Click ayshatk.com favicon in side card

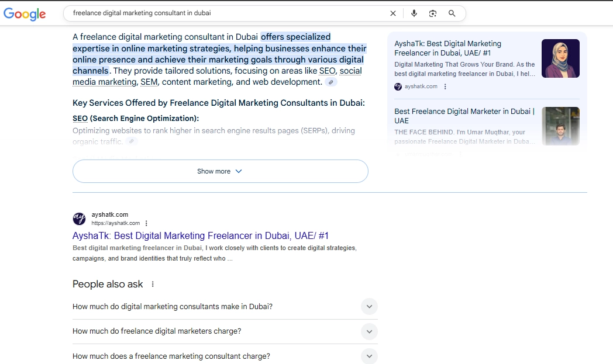(x=398, y=86)
